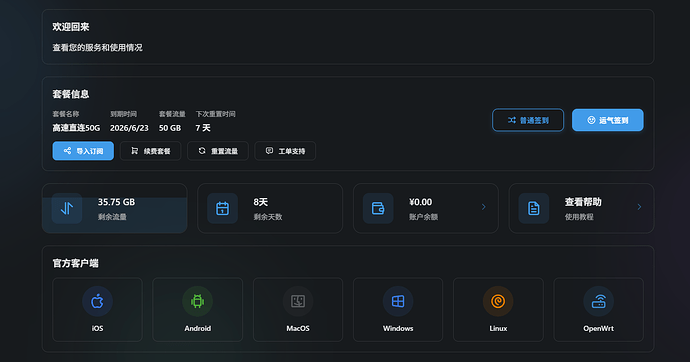Open the iOS client download
The width and height of the screenshot is (690, 362).
(x=97, y=309)
